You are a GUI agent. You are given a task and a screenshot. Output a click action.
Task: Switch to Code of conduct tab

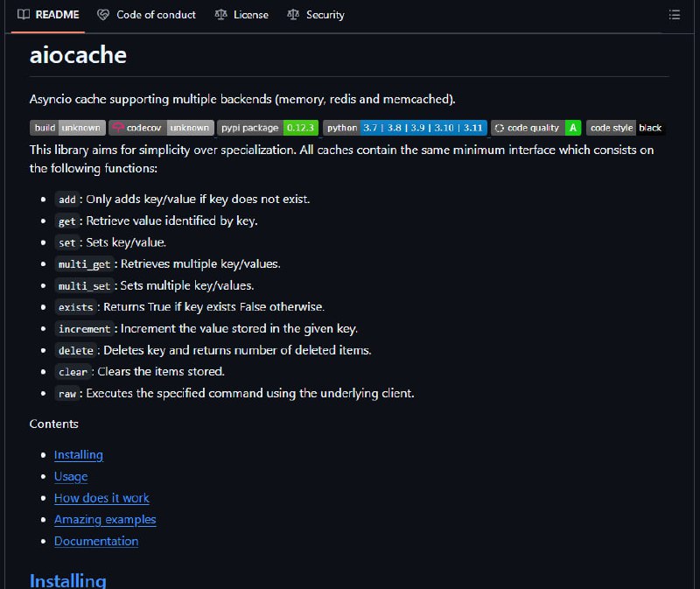pyautogui.click(x=146, y=15)
